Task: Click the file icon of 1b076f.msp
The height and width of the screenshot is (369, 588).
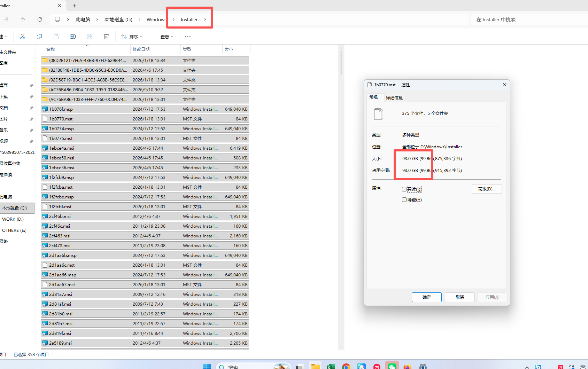Action: 45,109
